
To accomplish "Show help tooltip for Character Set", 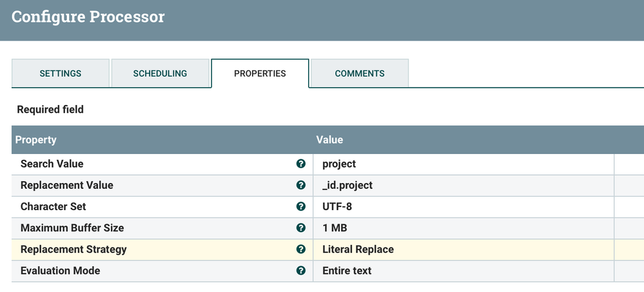I will pyautogui.click(x=300, y=207).
